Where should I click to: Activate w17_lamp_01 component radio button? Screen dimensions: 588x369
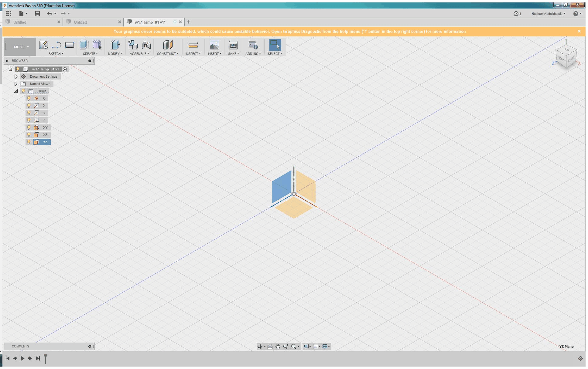tap(65, 69)
